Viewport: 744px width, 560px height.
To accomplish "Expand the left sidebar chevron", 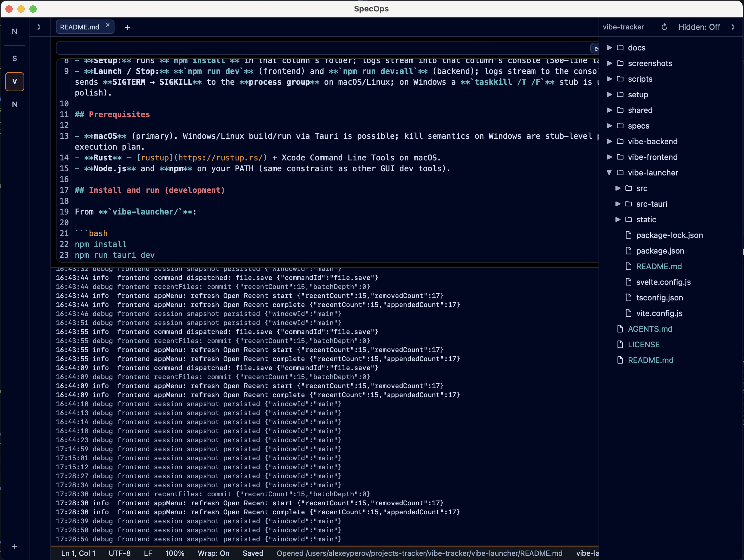I will tap(39, 27).
